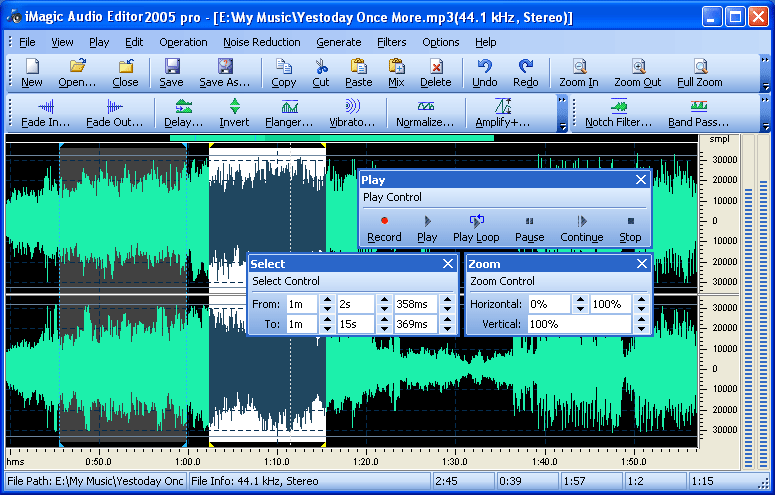This screenshot has width=775, height=495.
Task: Click the New file toolbar icon
Action: click(32, 73)
